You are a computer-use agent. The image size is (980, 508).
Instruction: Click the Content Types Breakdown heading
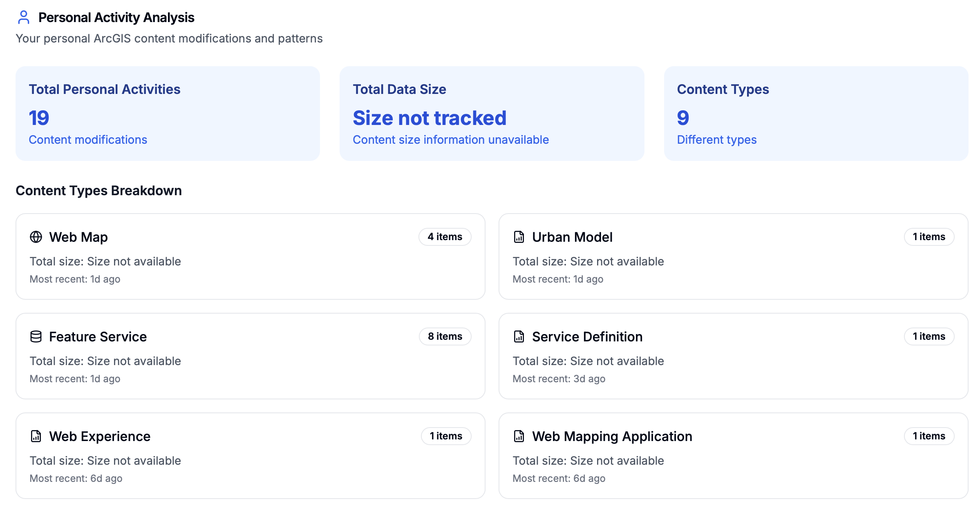[x=98, y=191]
